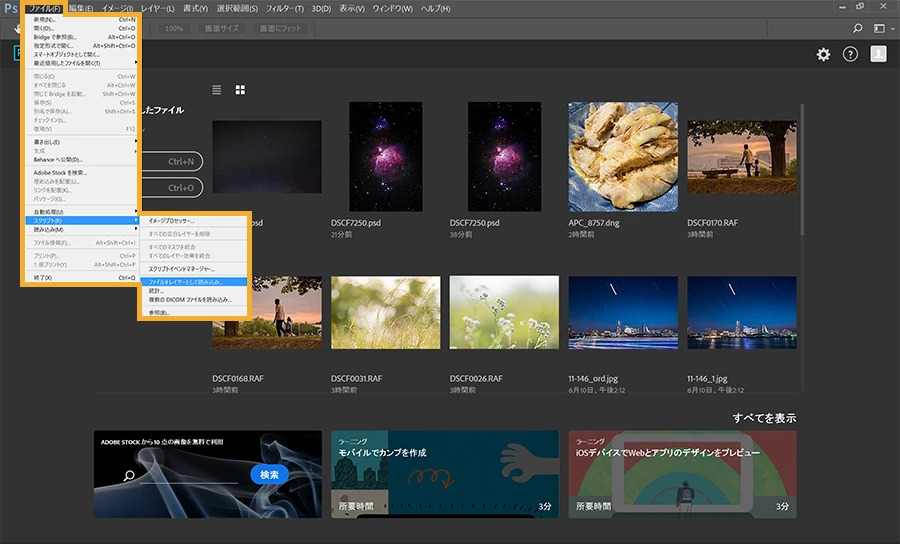Click file name DSCF0168.RAF
The height and width of the screenshot is (544, 900).
238,379
